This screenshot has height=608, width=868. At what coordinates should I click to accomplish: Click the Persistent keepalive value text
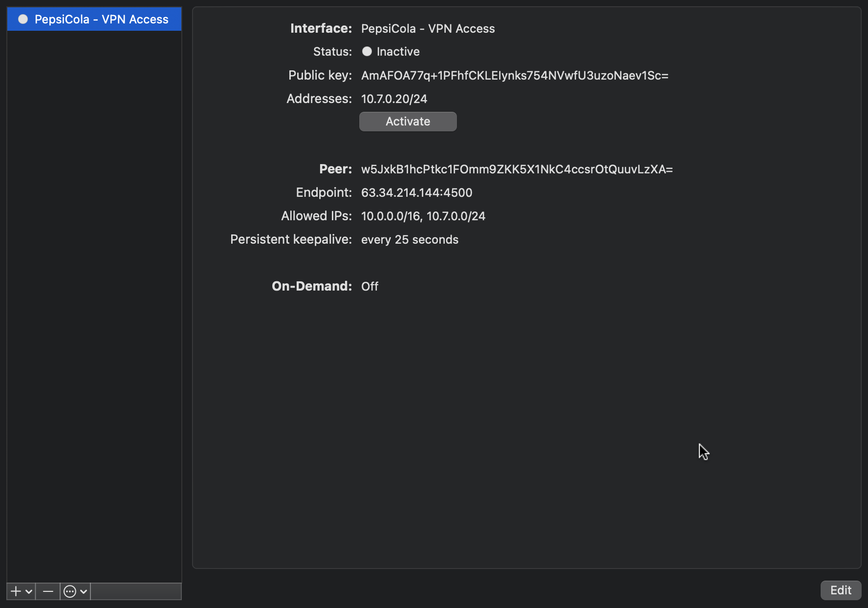pyautogui.click(x=410, y=240)
